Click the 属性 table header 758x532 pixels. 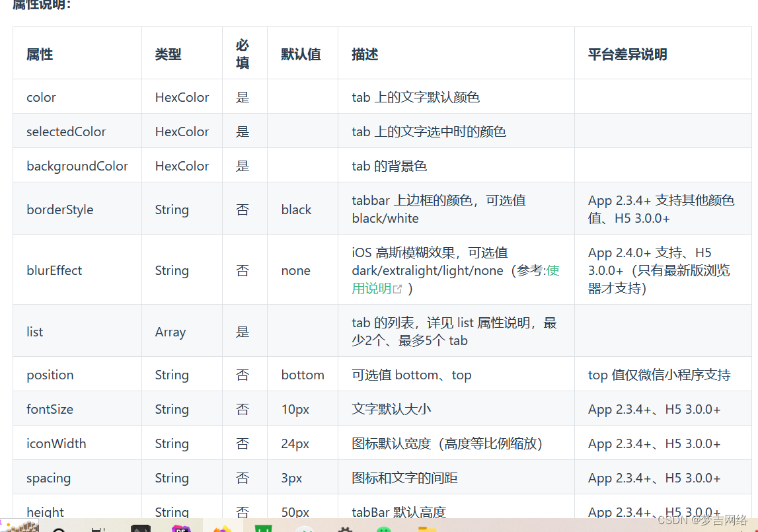tap(39, 55)
